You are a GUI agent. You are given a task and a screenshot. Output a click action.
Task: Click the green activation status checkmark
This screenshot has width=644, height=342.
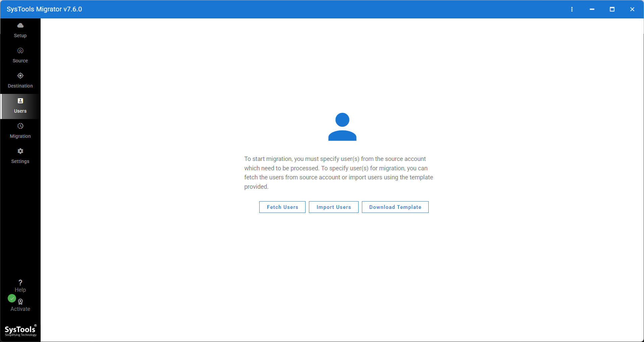tap(11, 298)
